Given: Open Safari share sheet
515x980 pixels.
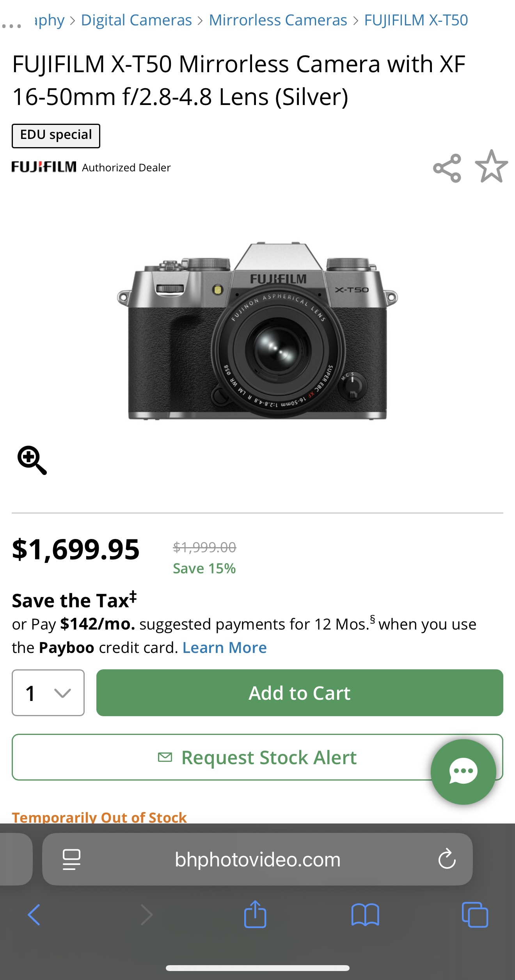Looking at the screenshot, I should pyautogui.click(x=255, y=914).
